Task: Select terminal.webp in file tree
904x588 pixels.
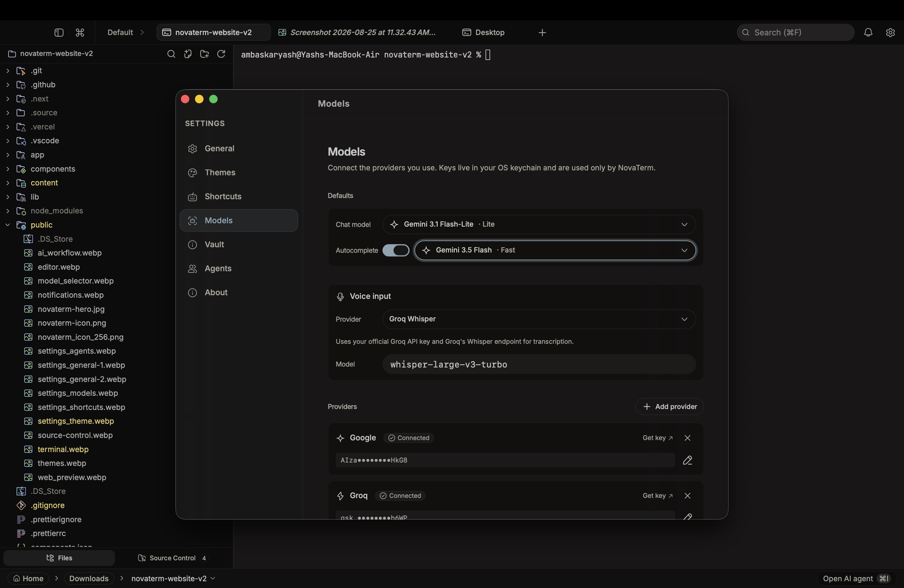Action: pyautogui.click(x=63, y=449)
